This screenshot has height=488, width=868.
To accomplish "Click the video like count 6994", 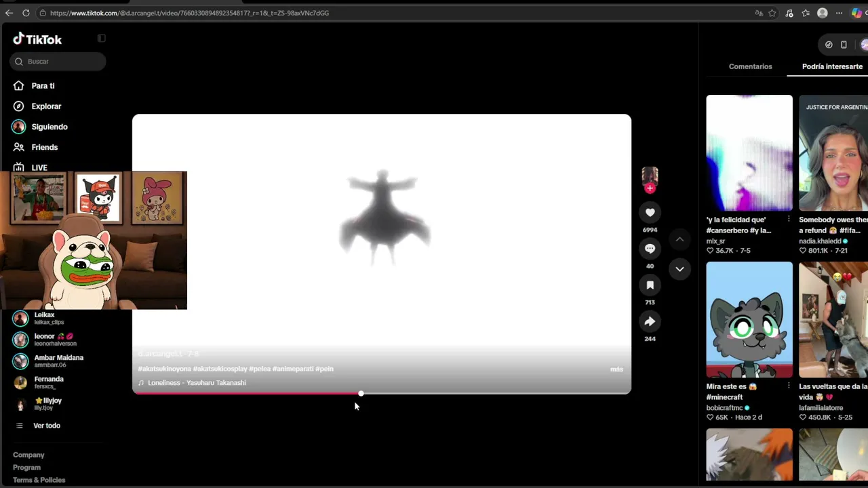I will 650,230.
